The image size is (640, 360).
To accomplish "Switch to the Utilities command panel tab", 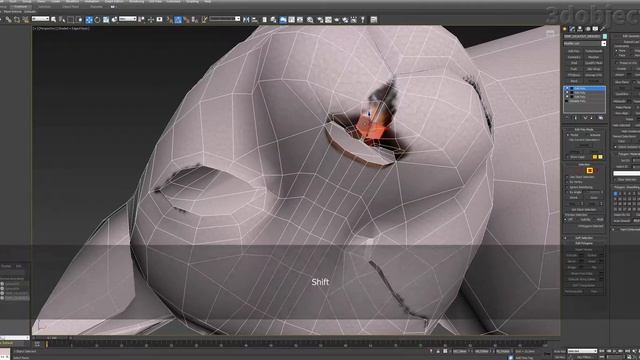I will 602,29.
